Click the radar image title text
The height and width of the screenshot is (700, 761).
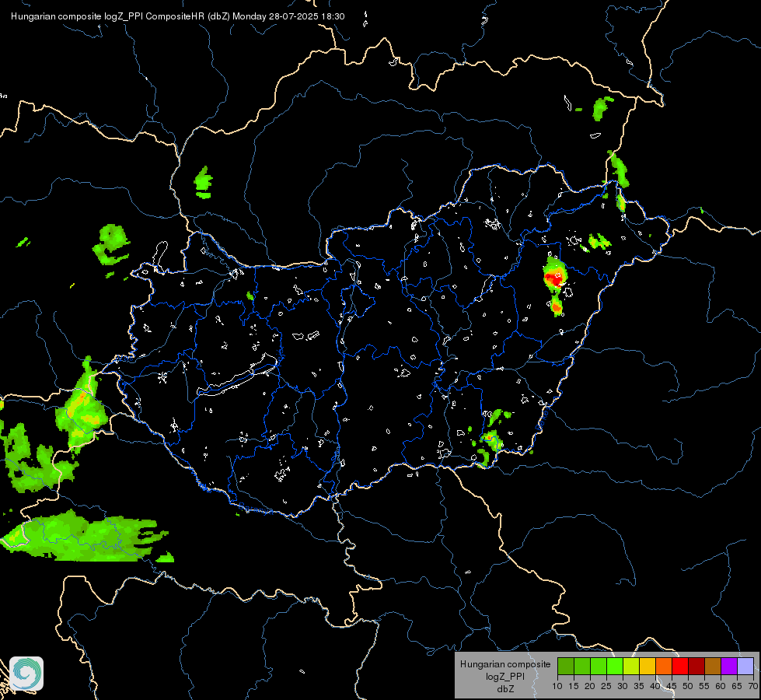[178, 16]
